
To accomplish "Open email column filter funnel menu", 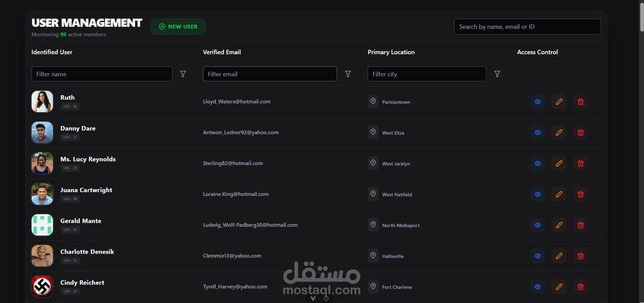I will tap(348, 74).
